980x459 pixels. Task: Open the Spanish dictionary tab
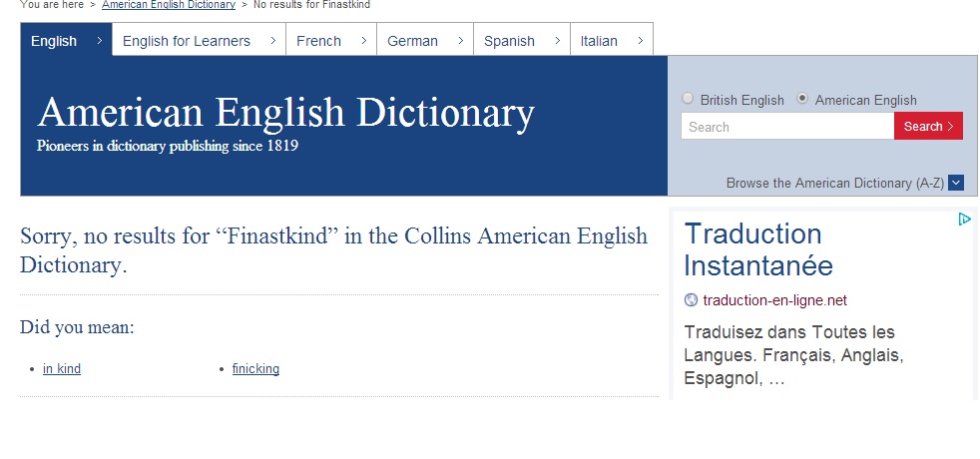tap(522, 41)
